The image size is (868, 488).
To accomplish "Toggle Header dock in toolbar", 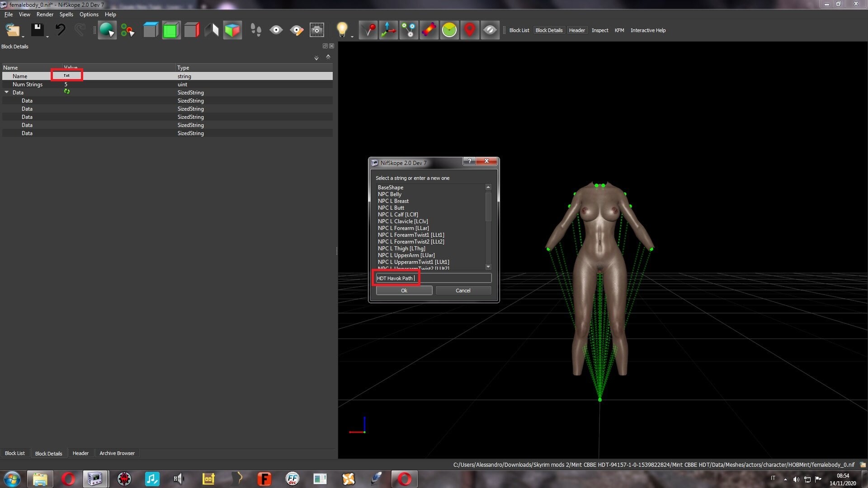I will [x=577, y=30].
